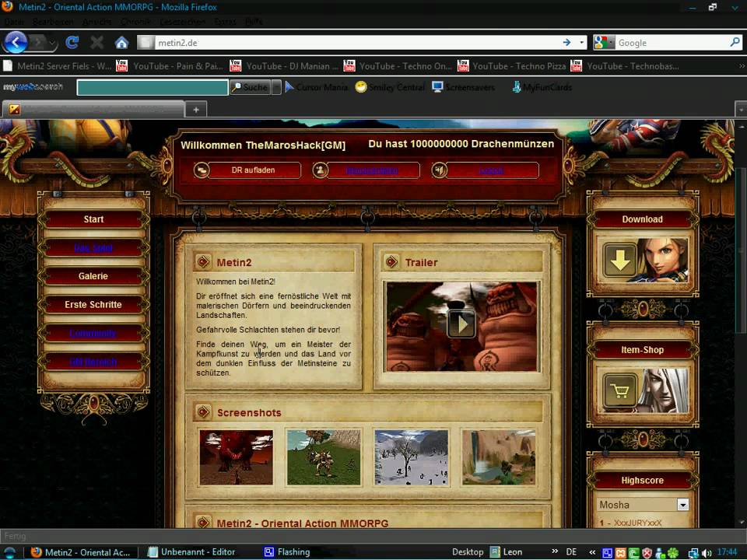Expand hidden system tray icons chevron
Screen dimensions: 747x560
click(x=592, y=552)
